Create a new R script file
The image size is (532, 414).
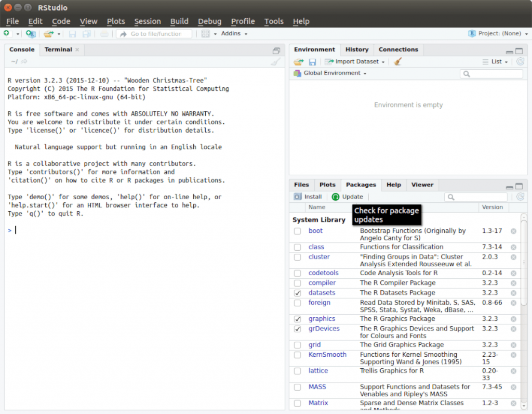(x=8, y=33)
